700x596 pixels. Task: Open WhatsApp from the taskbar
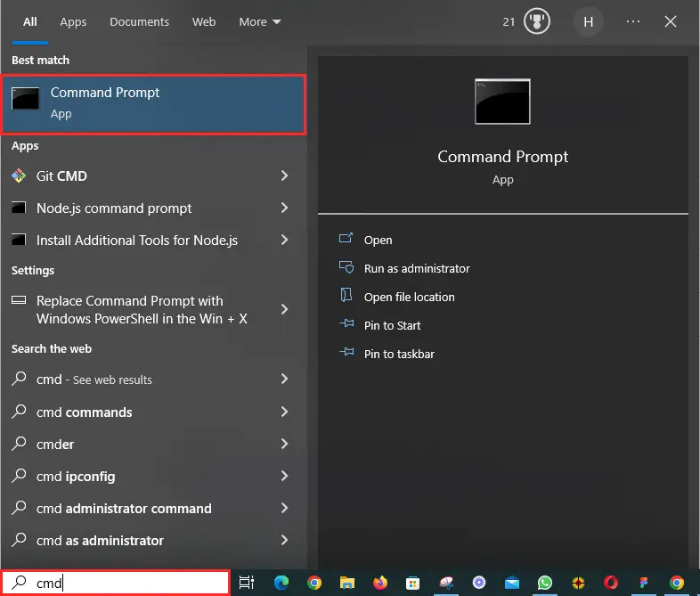coord(545,583)
